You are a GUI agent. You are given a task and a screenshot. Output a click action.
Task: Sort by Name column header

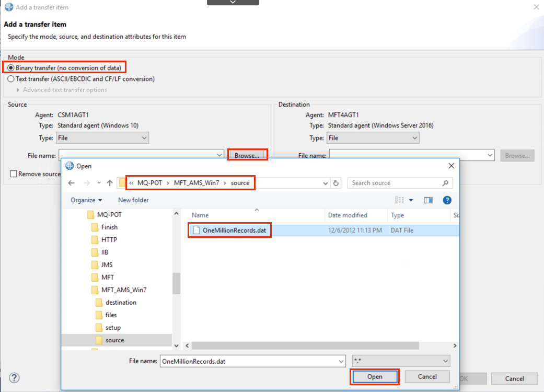click(x=200, y=215)
